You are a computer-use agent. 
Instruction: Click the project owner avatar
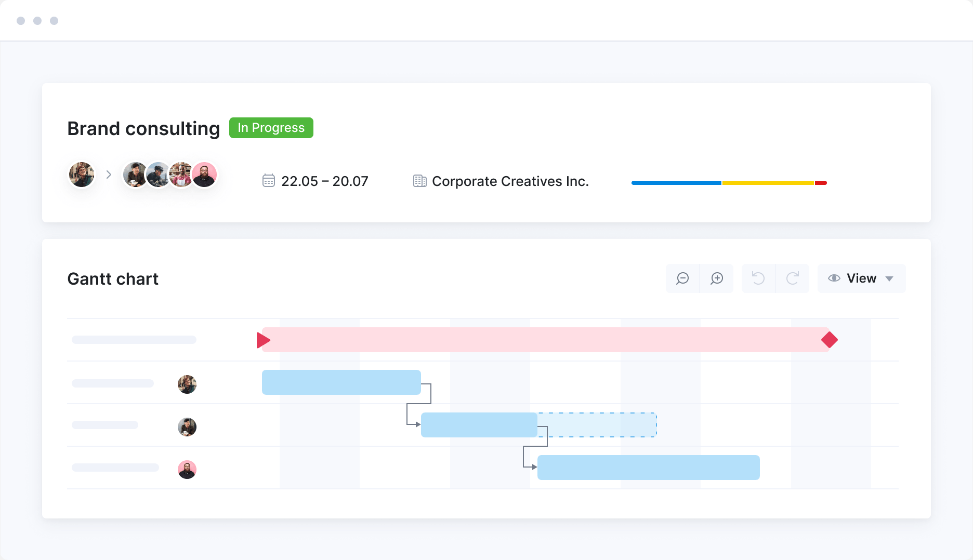[82, 175]
